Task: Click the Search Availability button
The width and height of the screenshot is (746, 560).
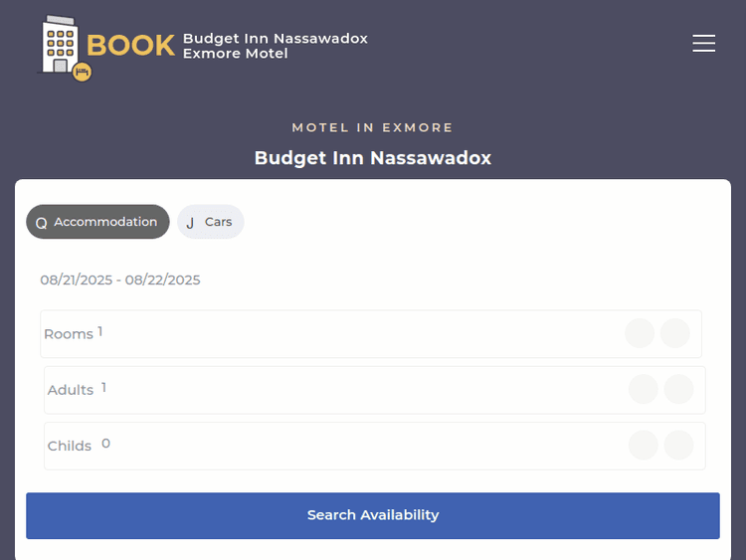Action: 372,515
